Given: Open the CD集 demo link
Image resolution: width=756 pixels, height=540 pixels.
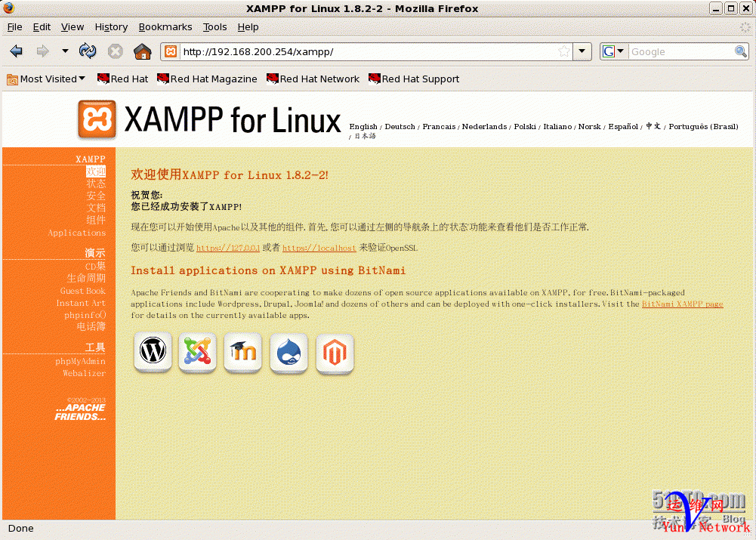Looking at the screenshot, I should [95, 266].
